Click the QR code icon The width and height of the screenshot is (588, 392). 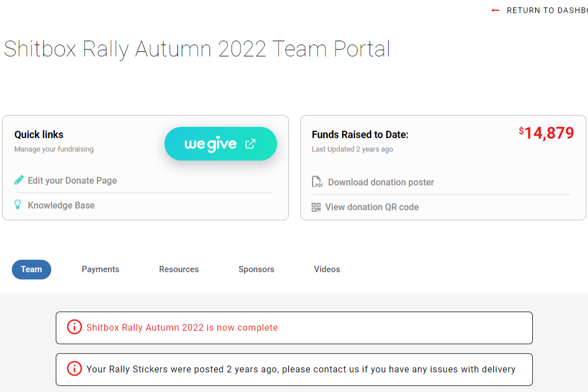316,207
